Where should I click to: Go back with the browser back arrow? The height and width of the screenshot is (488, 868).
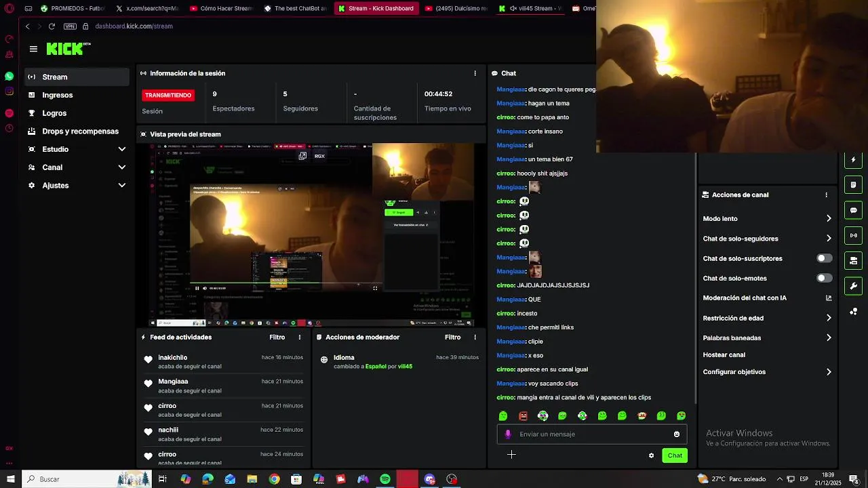(28, 26)
